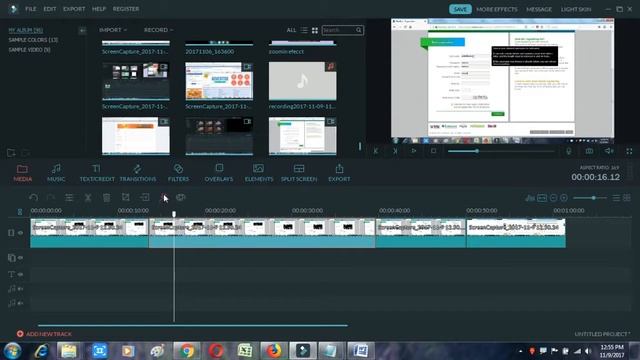Viewport: 640px width, 360px height.
Task: Record voiceover with microphone icon
Action: click(569, 151)
